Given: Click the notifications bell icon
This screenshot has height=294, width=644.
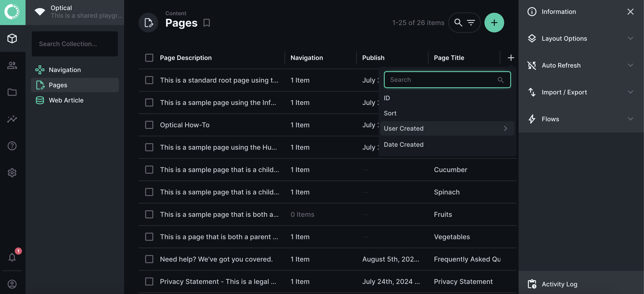Looking at the screenshot, I should tap(12, 257).
